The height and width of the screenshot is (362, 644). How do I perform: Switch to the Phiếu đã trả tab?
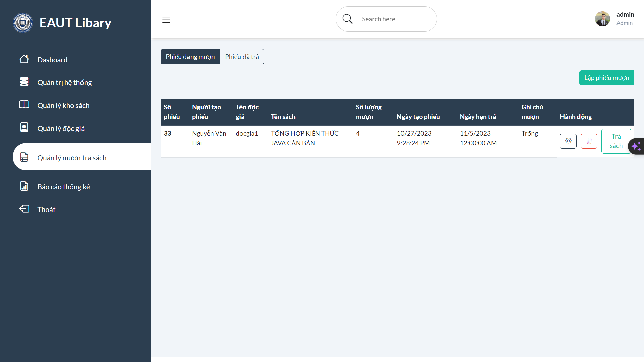tap(242, 57)
